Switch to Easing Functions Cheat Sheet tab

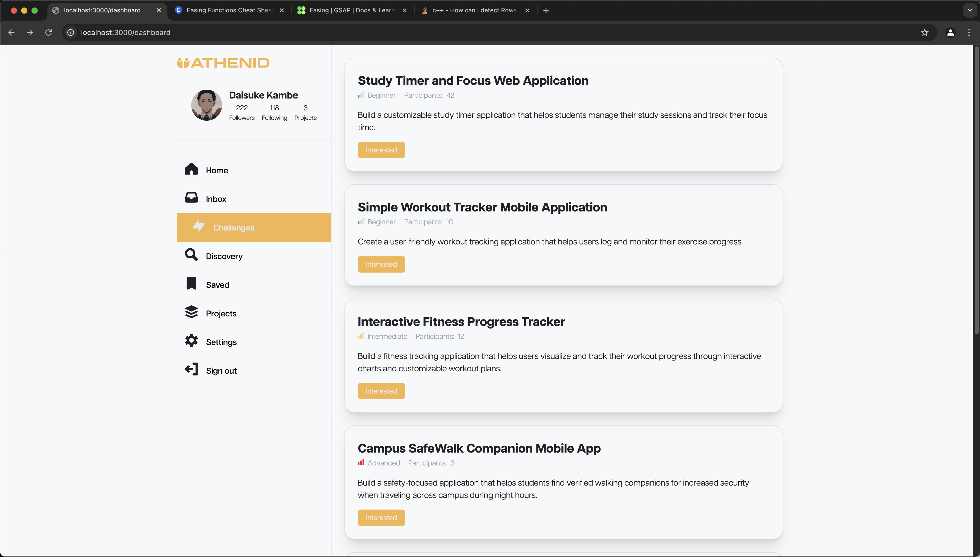[229, 10]
